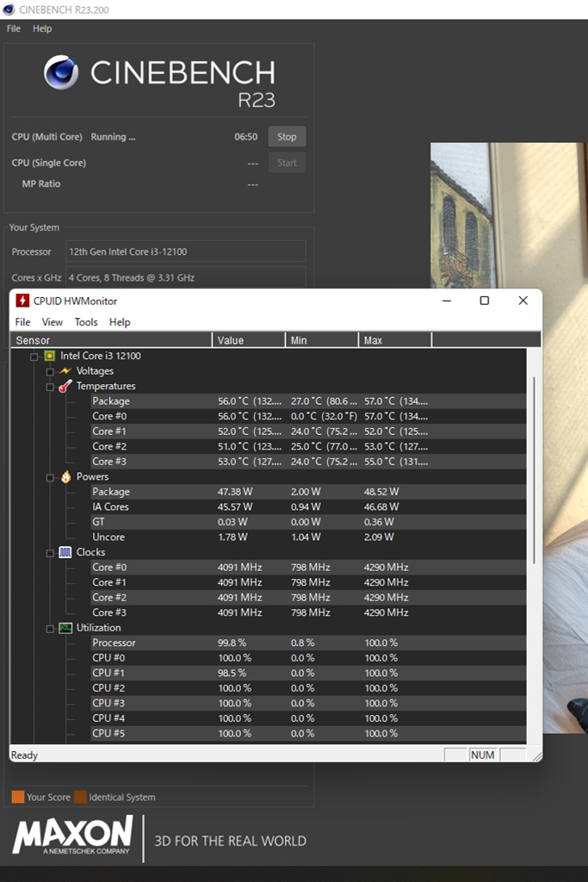The width and height of the screenshot is (588, 882).
Task: Select the Utilization Processor row
Action: point(308,643)
